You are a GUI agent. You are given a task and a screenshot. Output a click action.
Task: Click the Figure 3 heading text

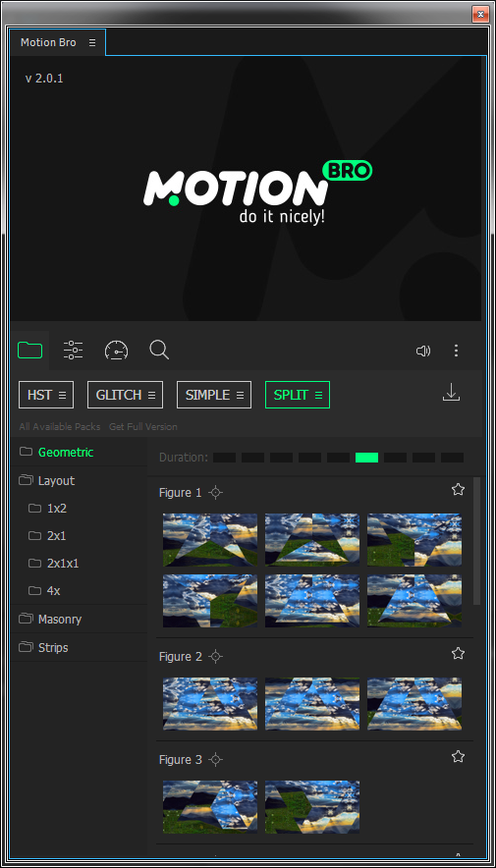click(x=181, y=760)
